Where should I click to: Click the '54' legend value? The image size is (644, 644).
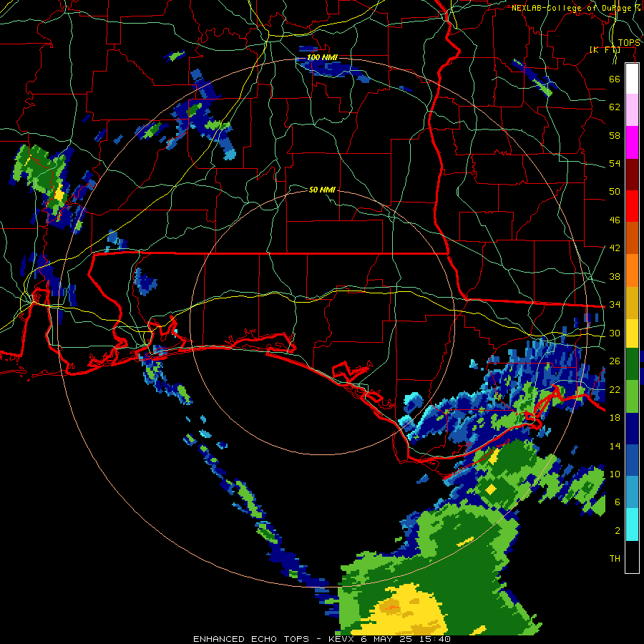coord(615,163)
